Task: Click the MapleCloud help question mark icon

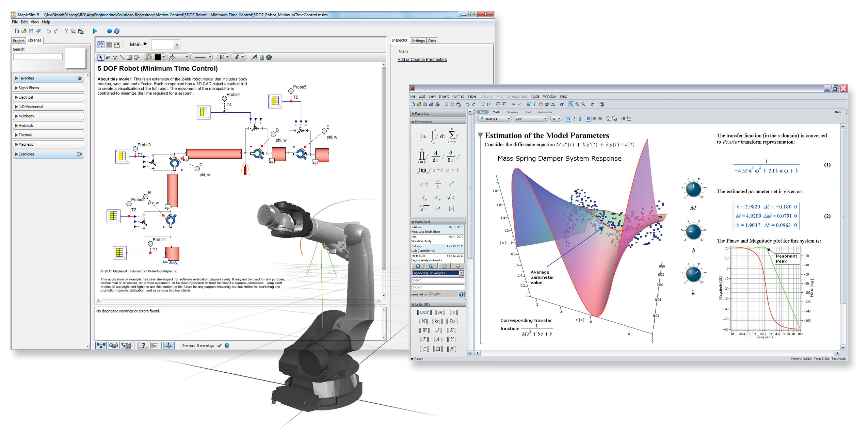Action: pos(461,294)
